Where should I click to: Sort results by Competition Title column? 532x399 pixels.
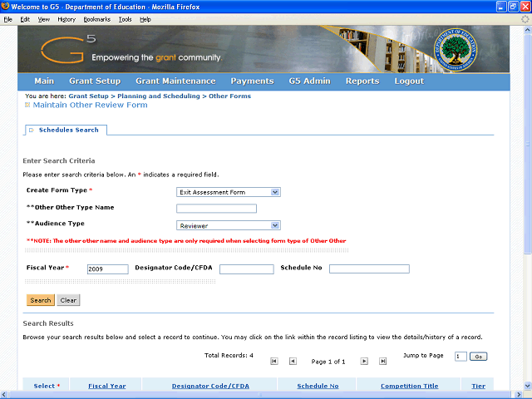(x=409, y=386)
